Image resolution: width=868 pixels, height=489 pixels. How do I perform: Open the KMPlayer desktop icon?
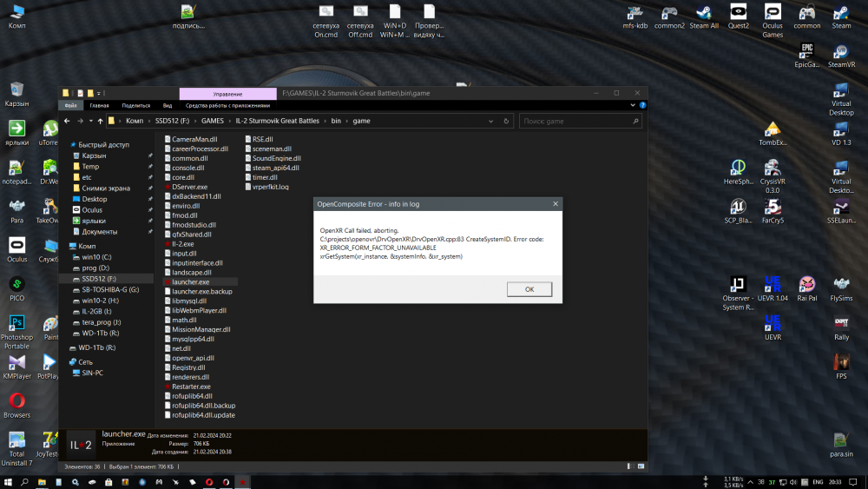click(x=16, y=367)
